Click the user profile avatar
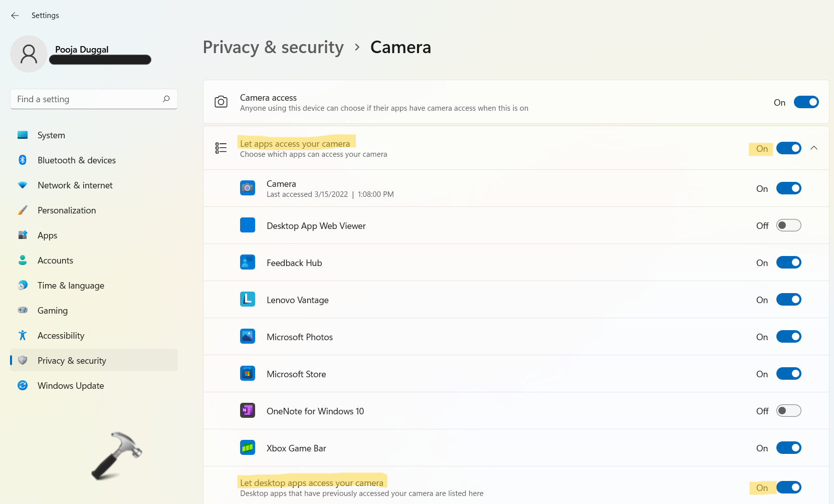Screen dimensions: 834x504 pyautogui.click(x=29, y=54)
